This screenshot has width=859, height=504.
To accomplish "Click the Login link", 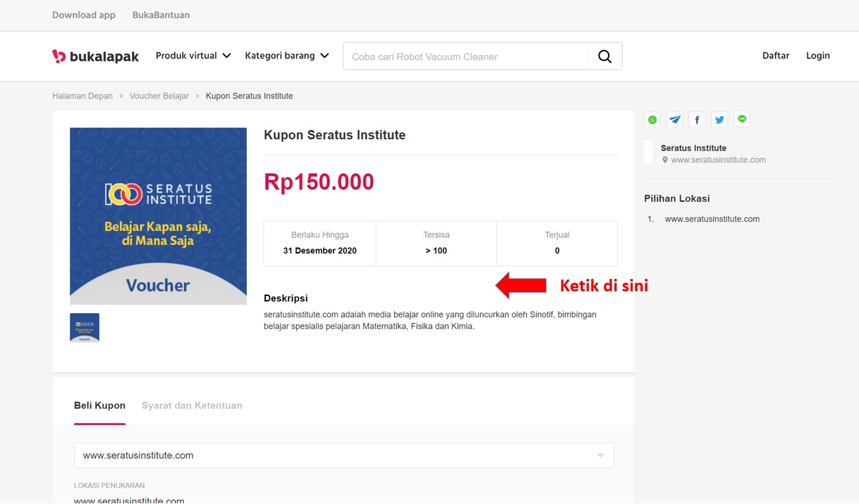I will [818, 56].
